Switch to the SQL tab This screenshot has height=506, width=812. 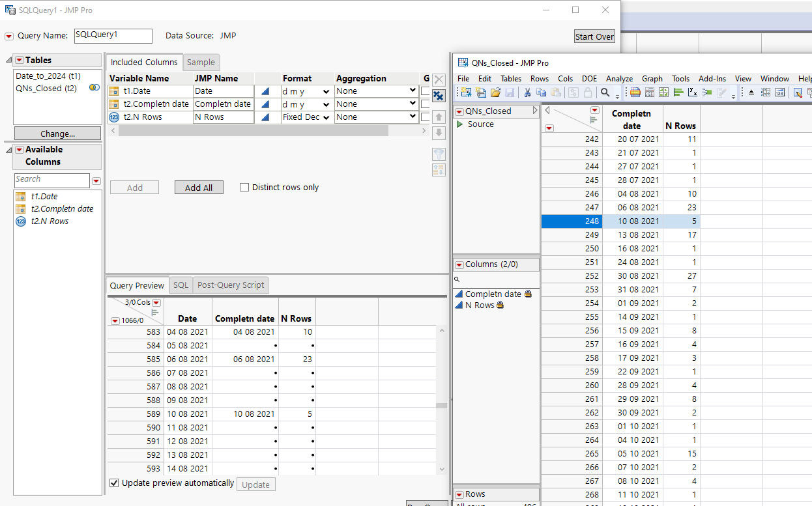181,285
